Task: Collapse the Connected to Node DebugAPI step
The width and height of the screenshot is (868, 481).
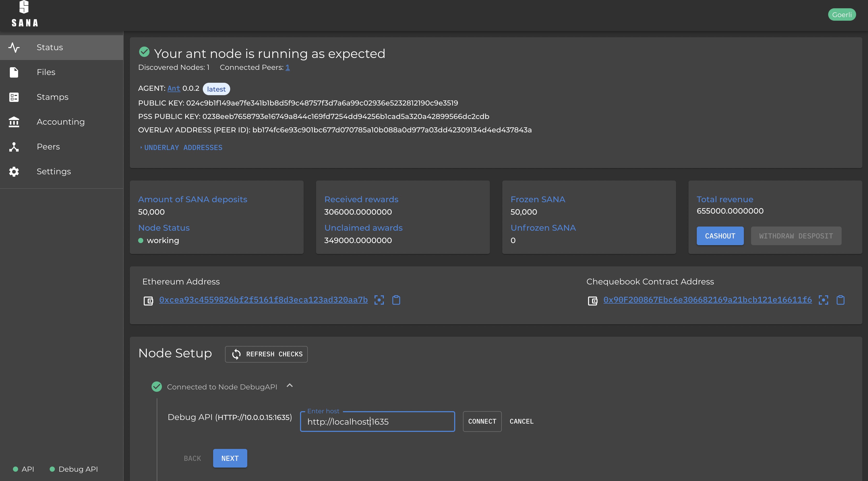Action: point(289,386)
